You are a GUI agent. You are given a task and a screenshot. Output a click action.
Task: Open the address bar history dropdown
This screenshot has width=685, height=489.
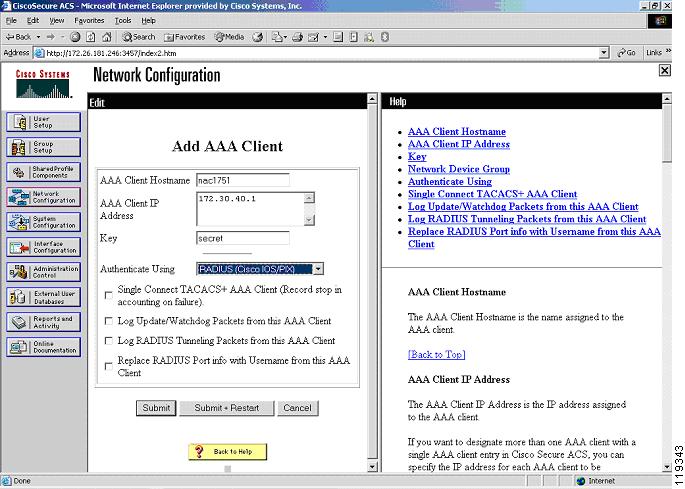pos(604,53)
